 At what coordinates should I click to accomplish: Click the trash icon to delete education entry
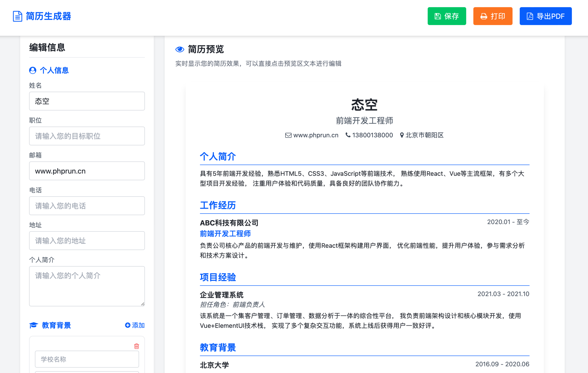click(x=136, y=346)
